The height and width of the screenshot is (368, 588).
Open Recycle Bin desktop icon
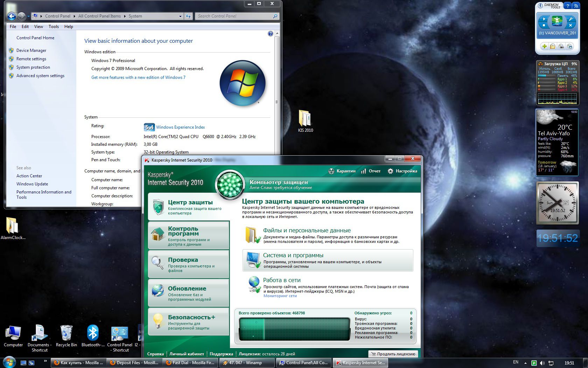[66, 336]
